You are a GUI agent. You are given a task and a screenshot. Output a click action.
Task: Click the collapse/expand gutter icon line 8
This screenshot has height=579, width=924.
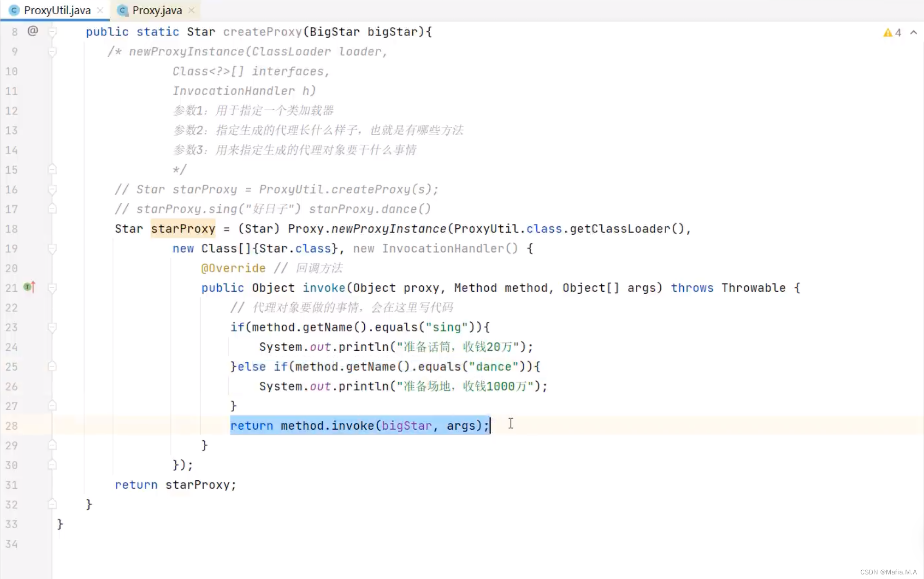pyautogui.click(x=53, y=32)
